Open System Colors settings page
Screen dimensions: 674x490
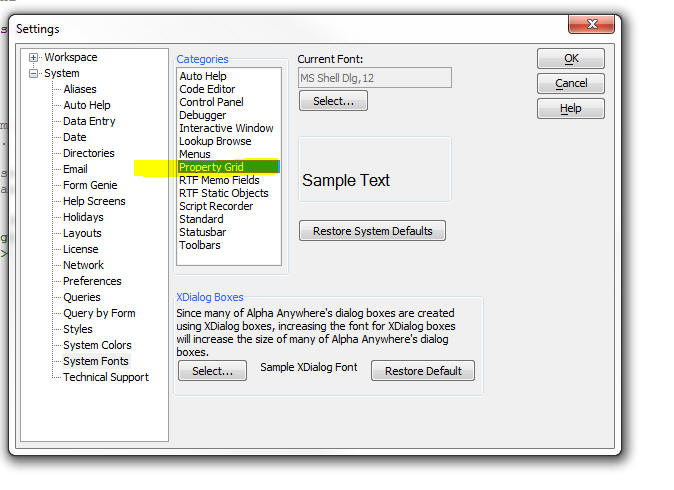97,345
